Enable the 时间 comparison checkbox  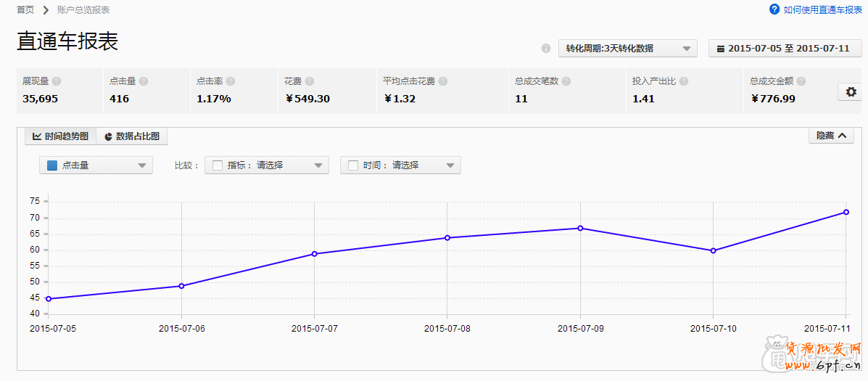click(x=353, y=165)
